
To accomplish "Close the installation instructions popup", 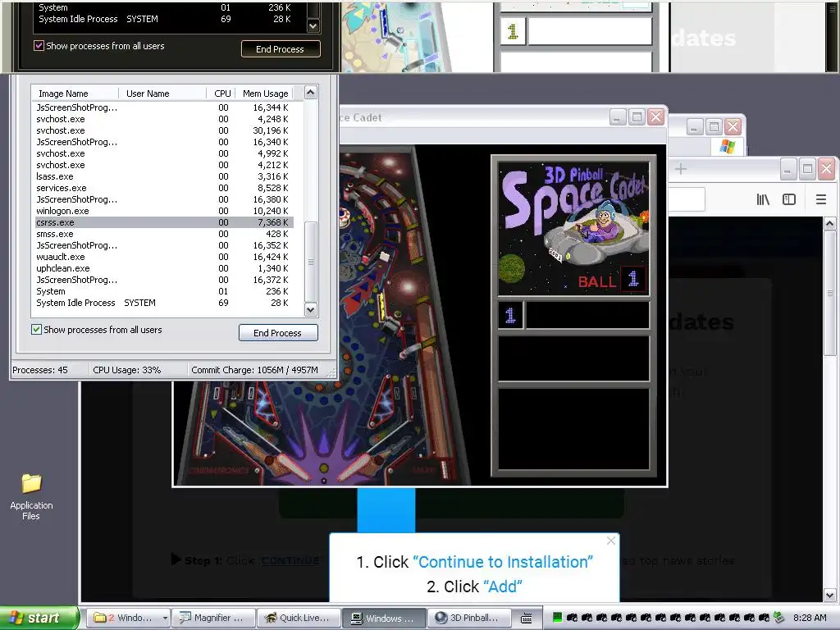I will pos(610,541).
